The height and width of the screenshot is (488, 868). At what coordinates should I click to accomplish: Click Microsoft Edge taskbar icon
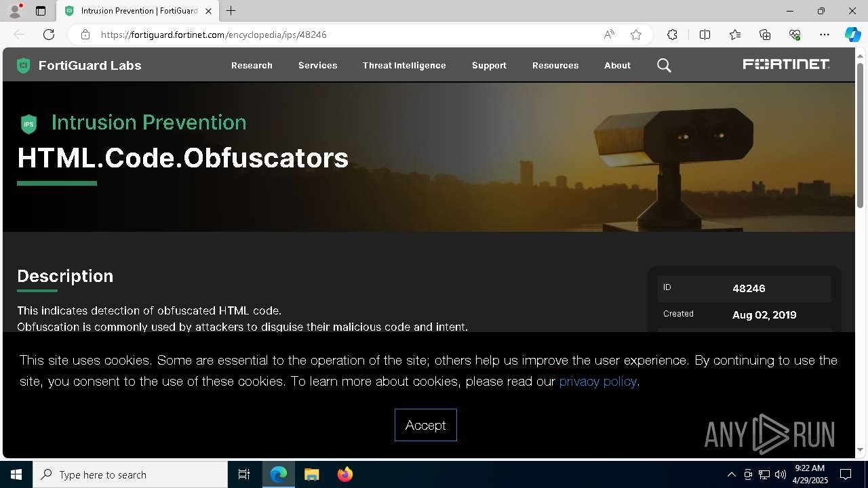pos(279,474)
